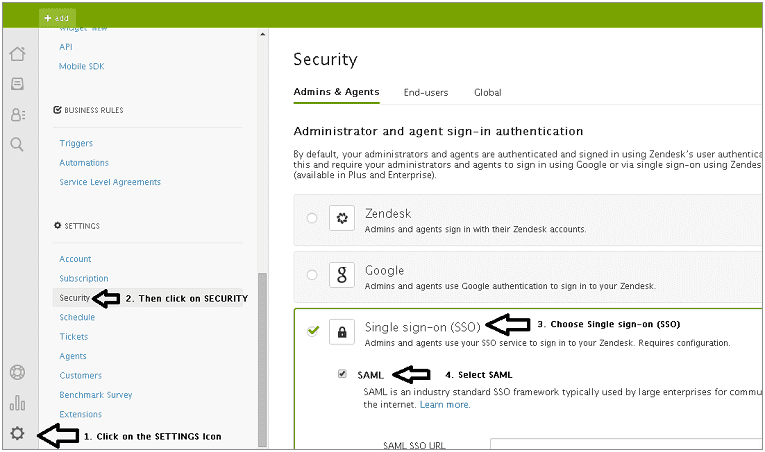Click the green add button
Viewport: 765px width, 452px height.
pos(57,18)
